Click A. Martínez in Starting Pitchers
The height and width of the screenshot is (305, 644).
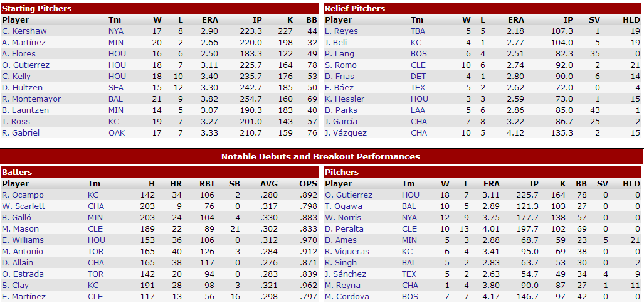point(24,42)
